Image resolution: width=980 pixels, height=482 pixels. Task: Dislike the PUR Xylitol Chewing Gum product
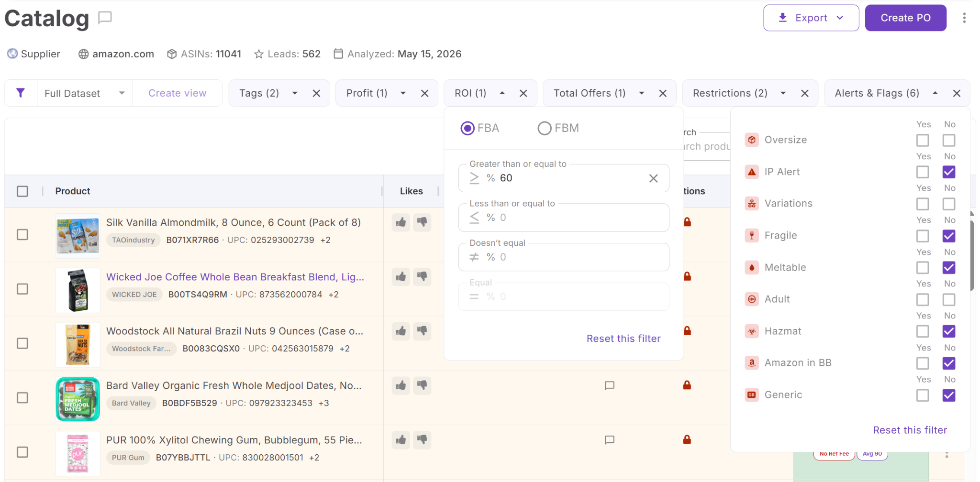tap(422, 440)
